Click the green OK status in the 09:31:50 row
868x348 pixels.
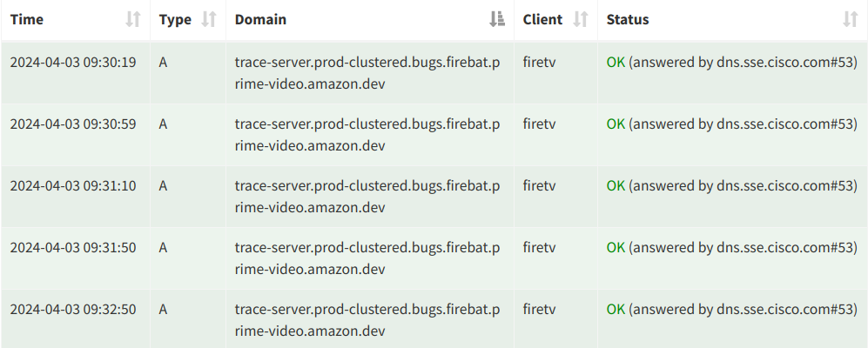616,248
